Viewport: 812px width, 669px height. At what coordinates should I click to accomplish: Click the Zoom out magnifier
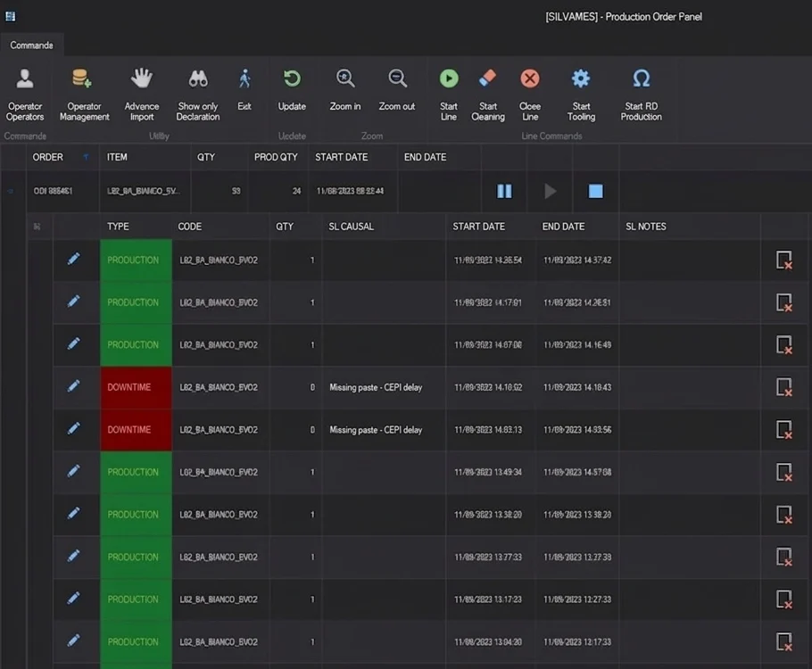pos(397,89)
